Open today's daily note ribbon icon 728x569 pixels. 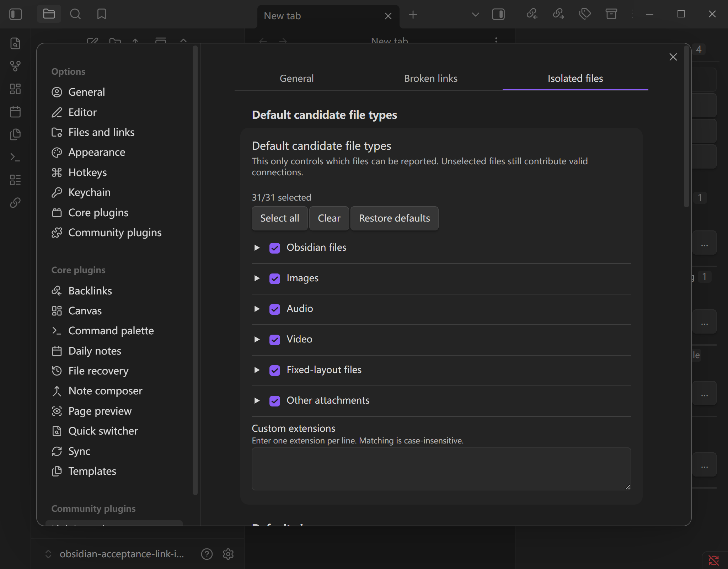tap(15, 112)
